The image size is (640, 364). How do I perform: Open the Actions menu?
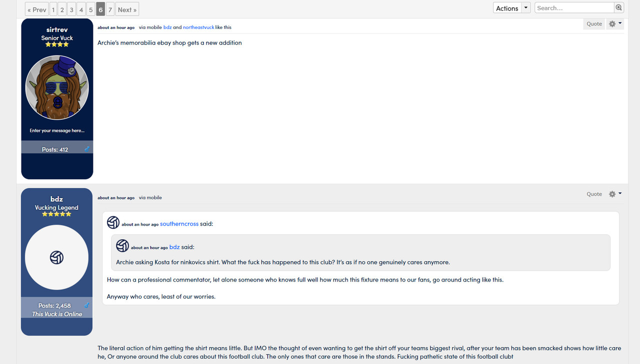pyautogui.click(x=507, y=8)
